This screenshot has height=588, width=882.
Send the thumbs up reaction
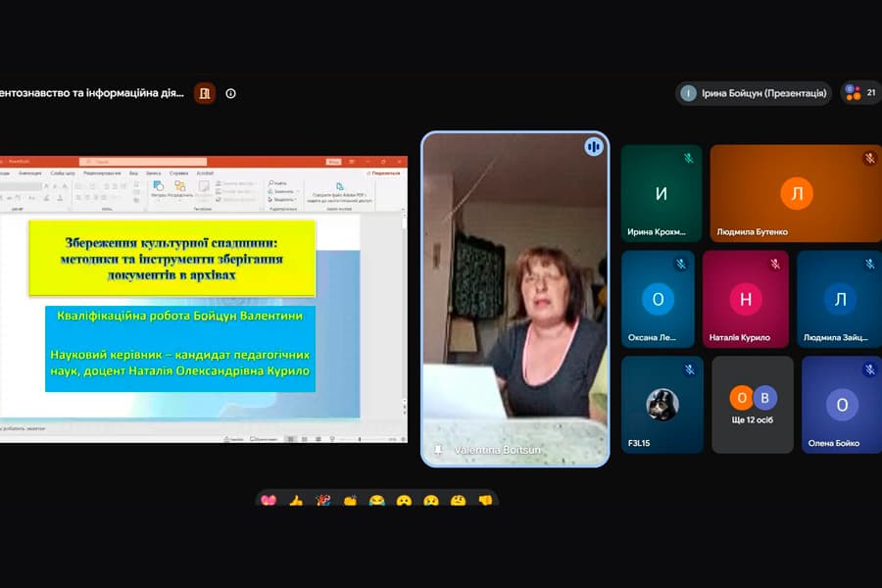pyautogui.click(x=296, y=500)
